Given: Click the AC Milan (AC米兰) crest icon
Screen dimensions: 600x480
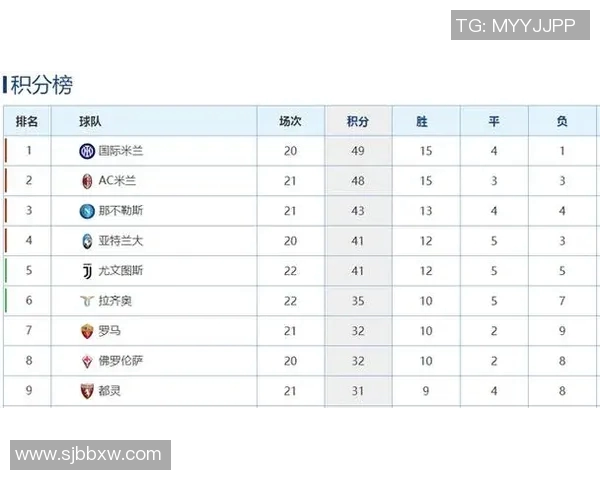Looking at the screenshot, I should (87, 181).
